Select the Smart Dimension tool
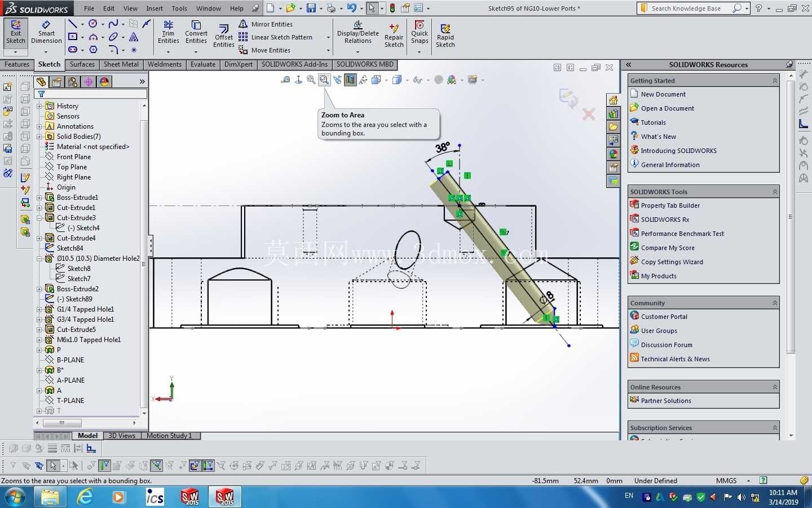This screenshot has width=812, height=508. 46,33
